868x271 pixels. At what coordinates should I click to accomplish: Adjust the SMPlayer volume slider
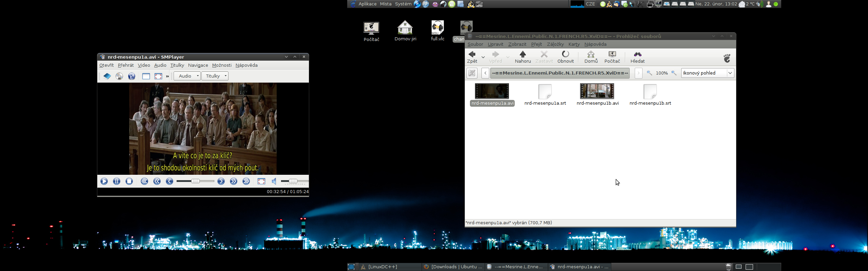295,181
